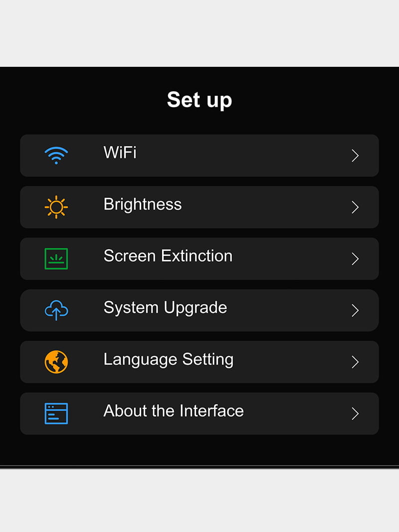Expand Screen Extinction with its chevron arrow

pos(355,259)
